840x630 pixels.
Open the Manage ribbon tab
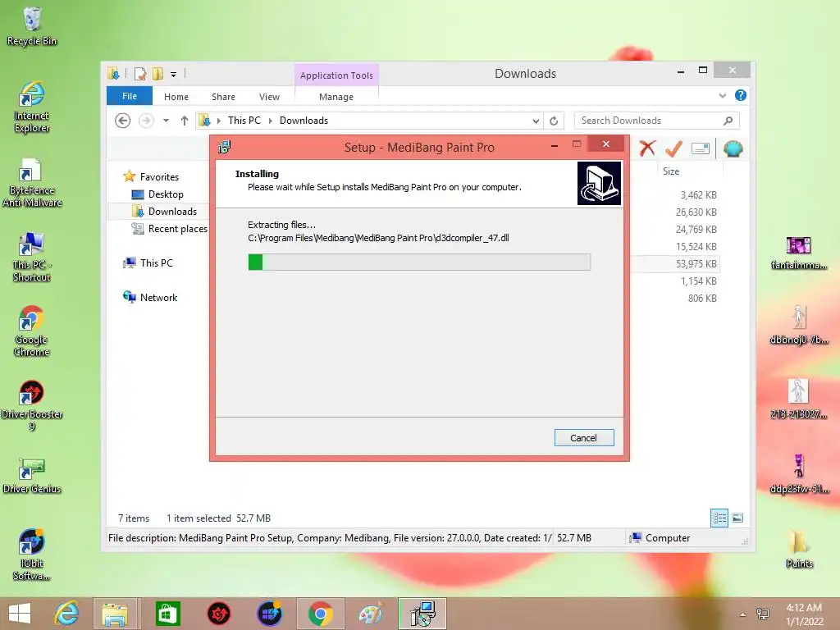[x=336, y=97]
